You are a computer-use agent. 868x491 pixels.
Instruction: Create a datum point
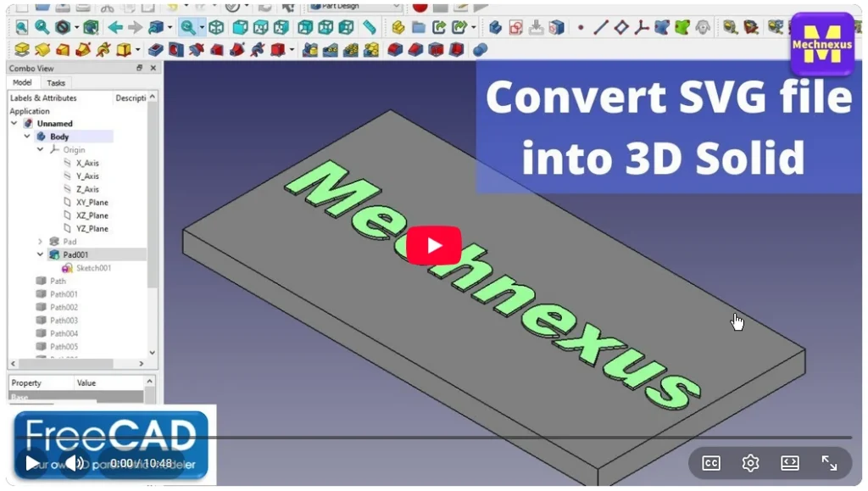(x=580, y=27)
